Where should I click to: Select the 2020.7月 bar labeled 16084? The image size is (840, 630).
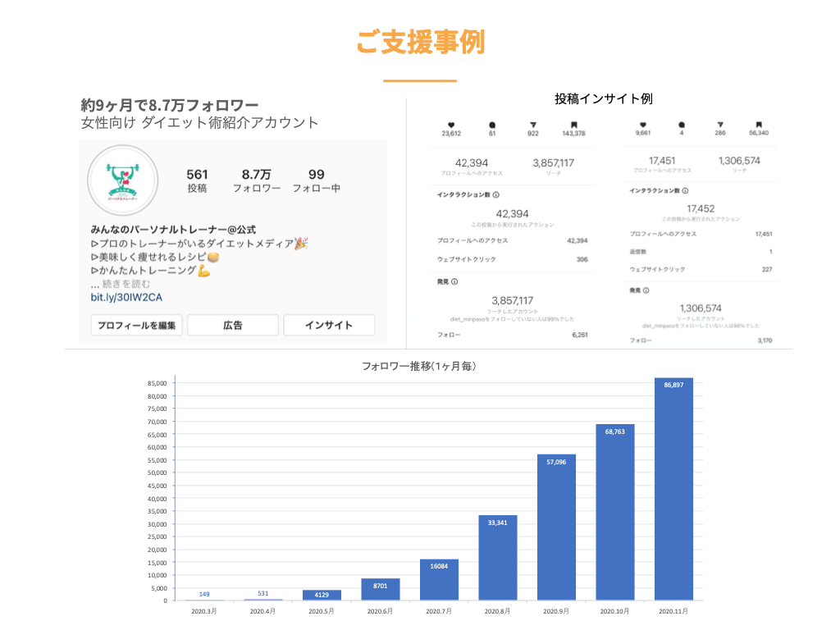(439, 580)
